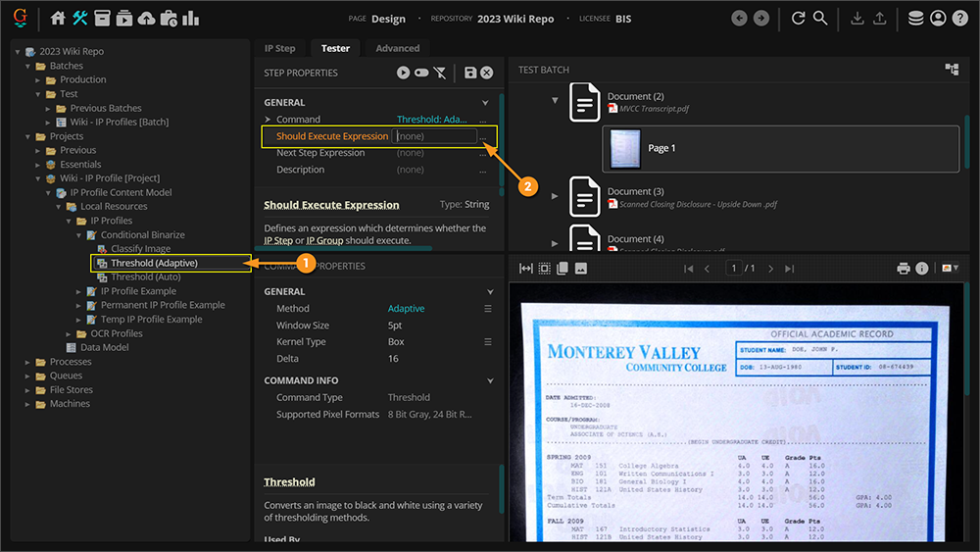
Task: Print the document with printer icon
Action: click(904, 269)
